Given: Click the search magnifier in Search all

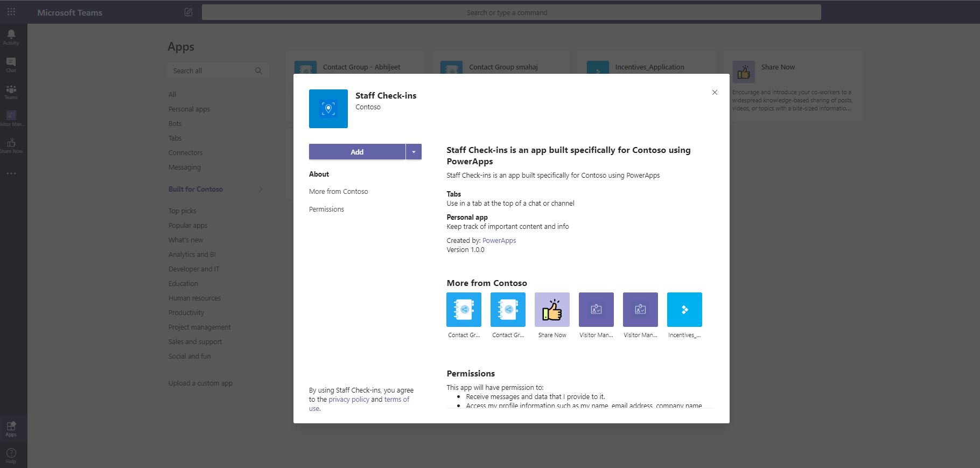Looking at the screenshot, I should (258, 71).
